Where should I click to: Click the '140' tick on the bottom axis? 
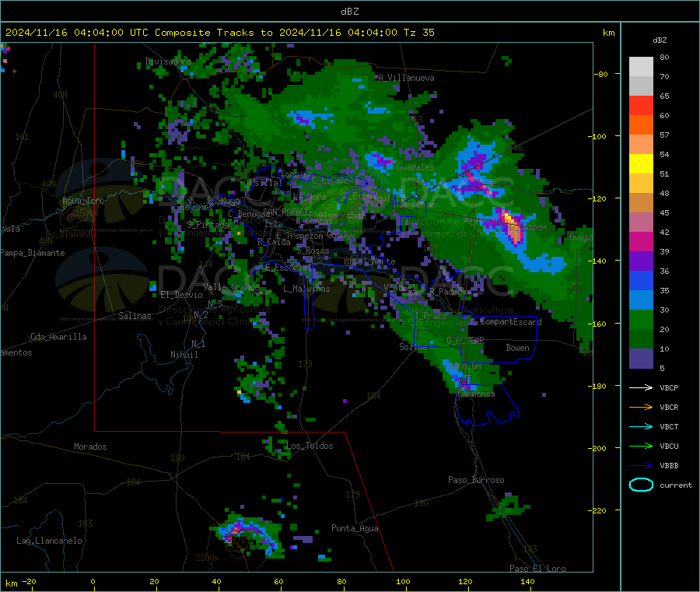tap(527, 581)
